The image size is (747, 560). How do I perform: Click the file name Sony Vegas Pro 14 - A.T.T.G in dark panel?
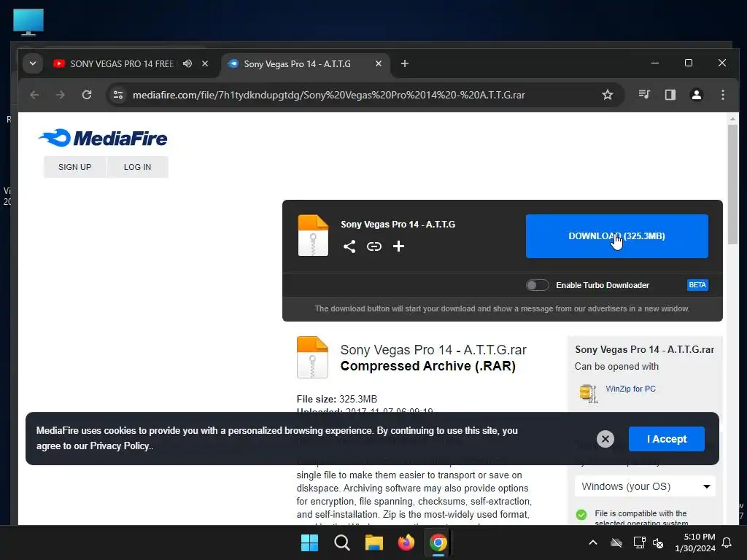pyautogui.click(x=398, y=225)
